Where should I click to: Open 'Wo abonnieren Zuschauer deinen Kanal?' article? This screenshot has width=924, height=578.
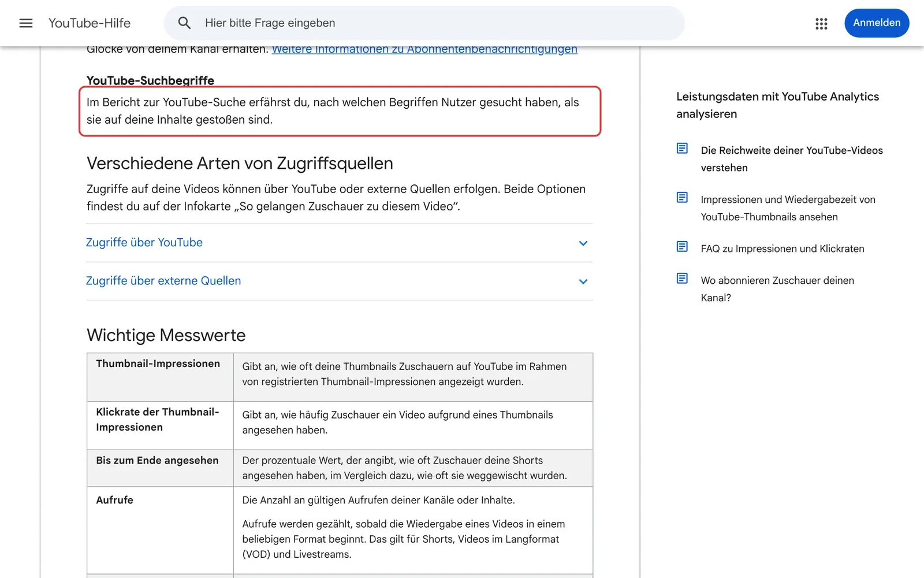pyautogui.click(x=777, y=289)
